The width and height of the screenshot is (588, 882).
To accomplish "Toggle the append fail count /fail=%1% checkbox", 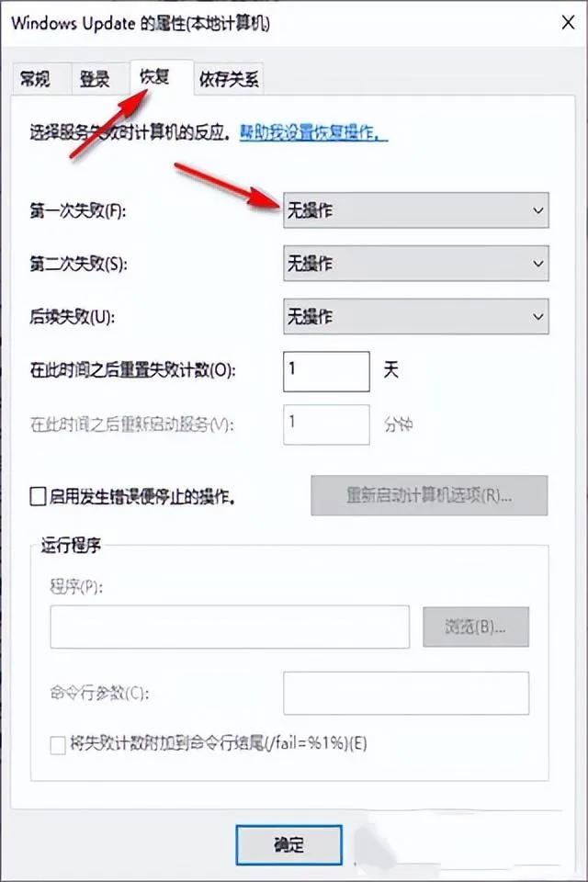I will (59, 743).
